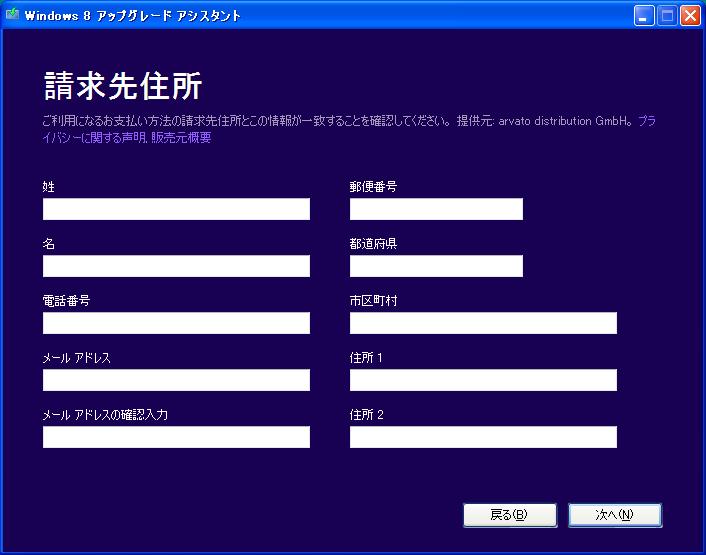Click the 電話番号 label
The width and height of the screenshot is (706, 555).
pos(66,301)
